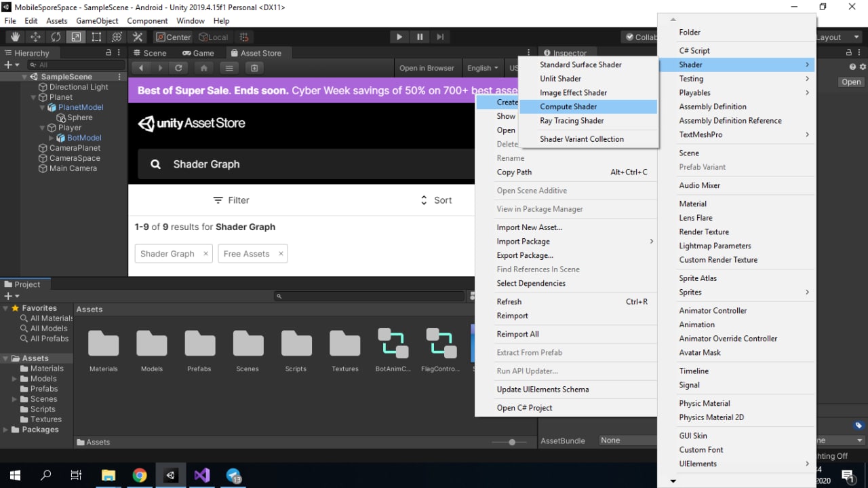868x488 pixels.
Task: Choose Ray Tracing Shader
Action: pos(588,121)
